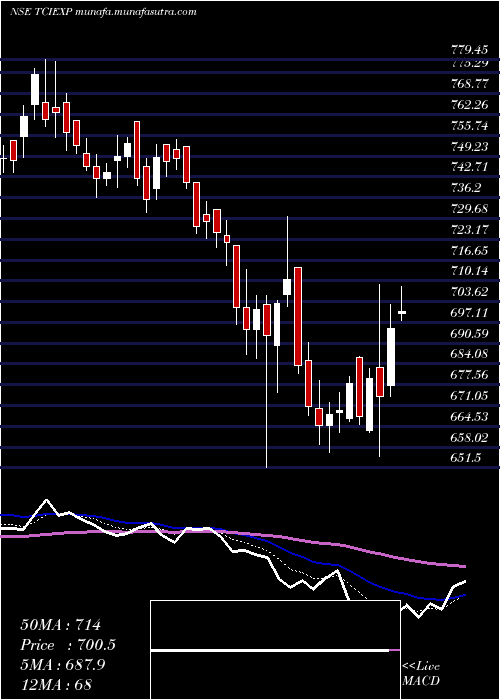Click the <<Live MACD label

click(x=421, y=673)
